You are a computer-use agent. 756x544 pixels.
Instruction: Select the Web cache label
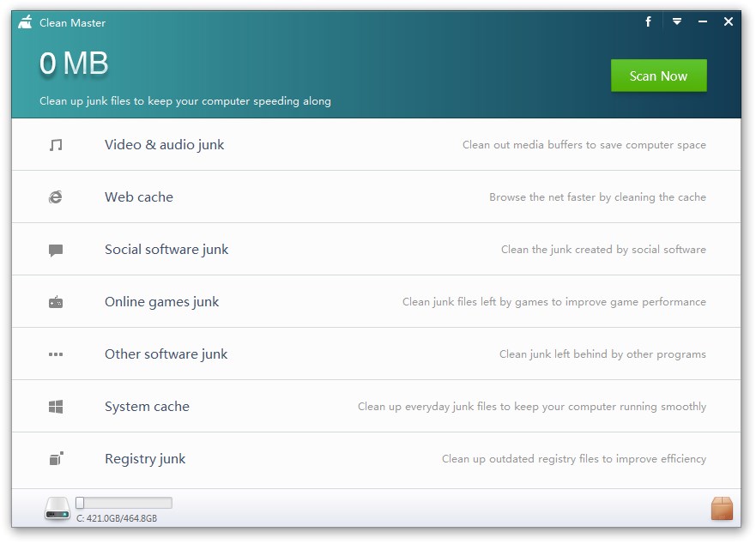139,196
